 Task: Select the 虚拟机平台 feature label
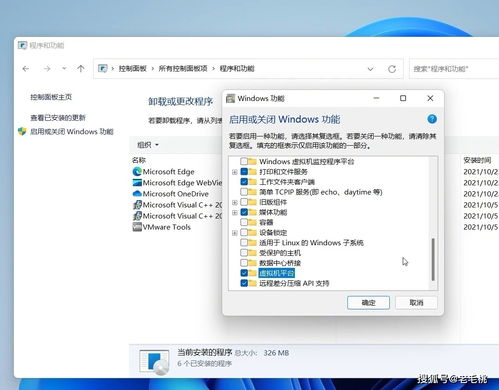tap(277, 273)
